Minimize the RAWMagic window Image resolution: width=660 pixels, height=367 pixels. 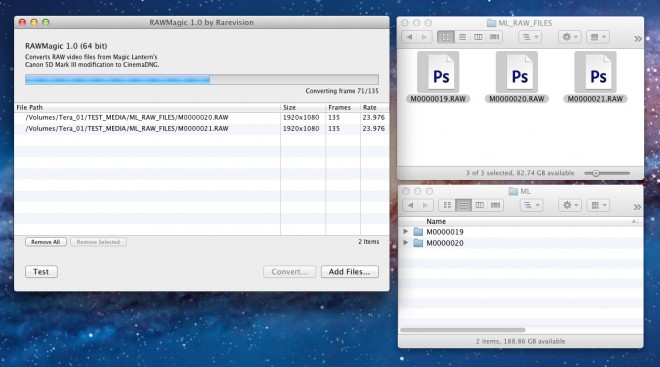[x=34, y=22]
